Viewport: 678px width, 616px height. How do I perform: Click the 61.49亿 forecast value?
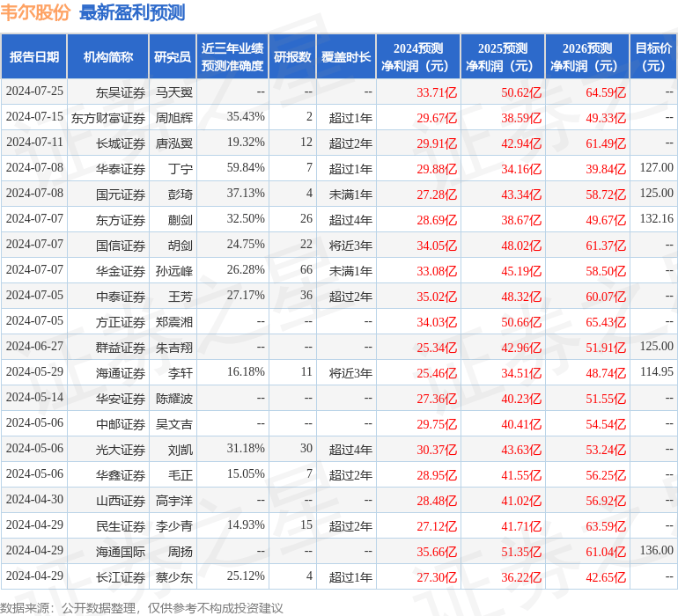(x=606, y=143)
